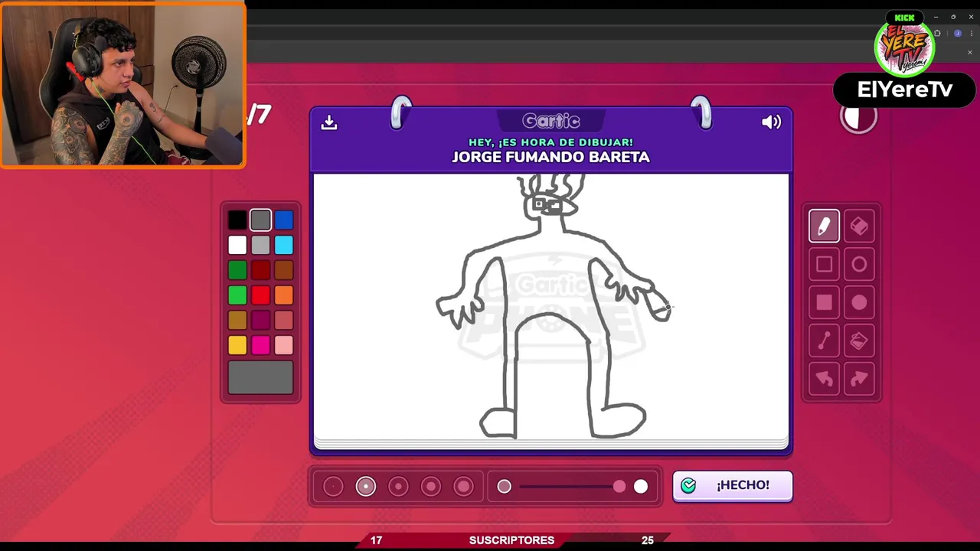This screenshot has height=551, width=980.
Task: Pick the hot pink color swatch
Action: coord(260,346)
